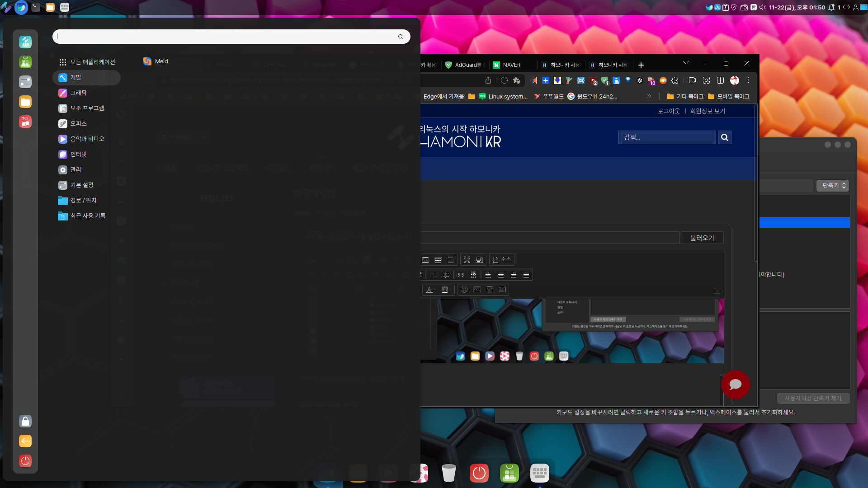Click the insert image icon in editor

tap(425, 260)
